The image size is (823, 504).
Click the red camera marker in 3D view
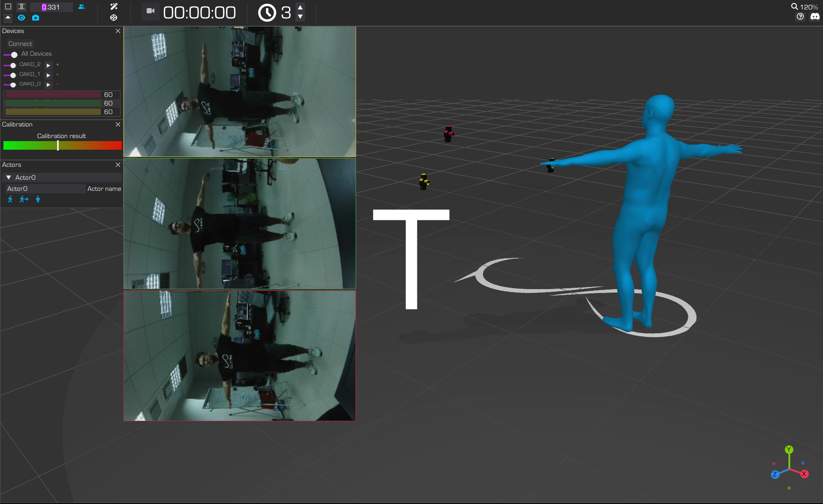click(448, 134)
